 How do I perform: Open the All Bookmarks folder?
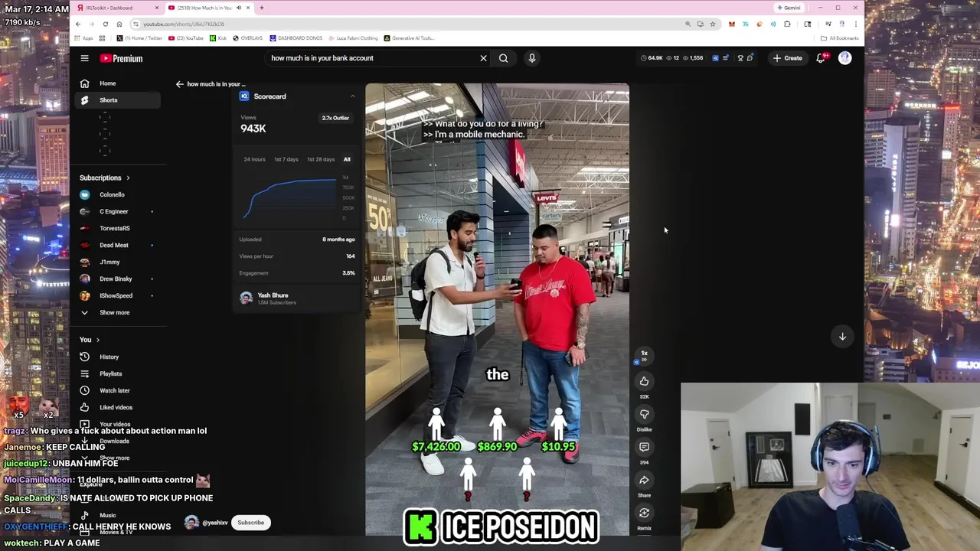click(839, 38)
